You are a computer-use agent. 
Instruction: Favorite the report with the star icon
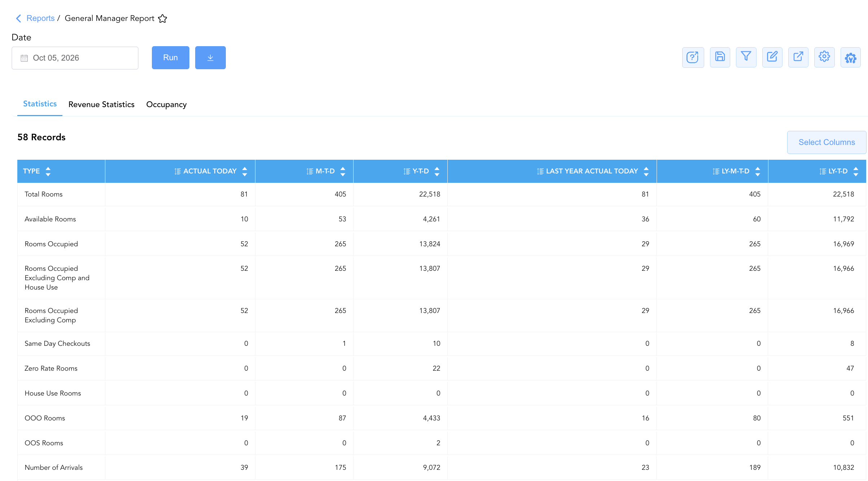pyautogui.click(x=163, y=18)
